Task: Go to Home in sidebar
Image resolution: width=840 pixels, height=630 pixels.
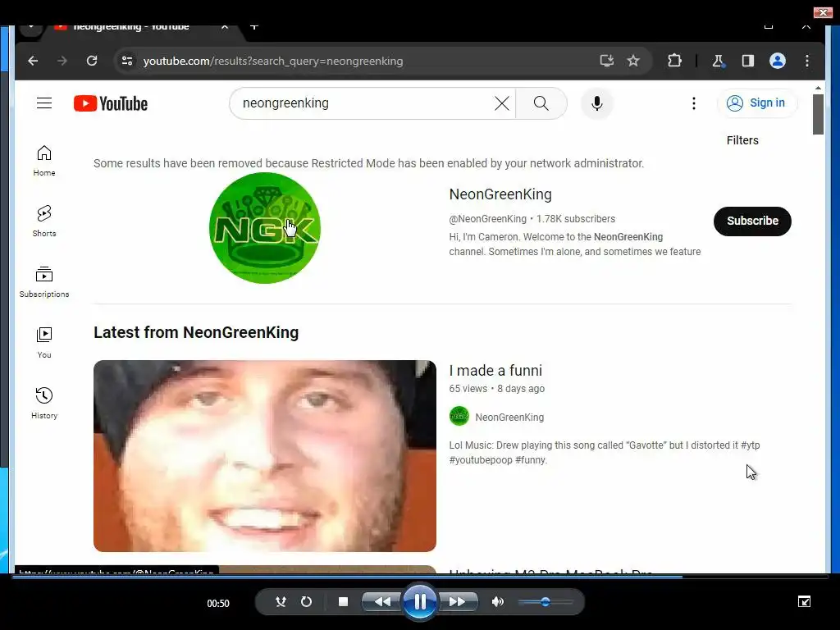Action: coord(44,161)
